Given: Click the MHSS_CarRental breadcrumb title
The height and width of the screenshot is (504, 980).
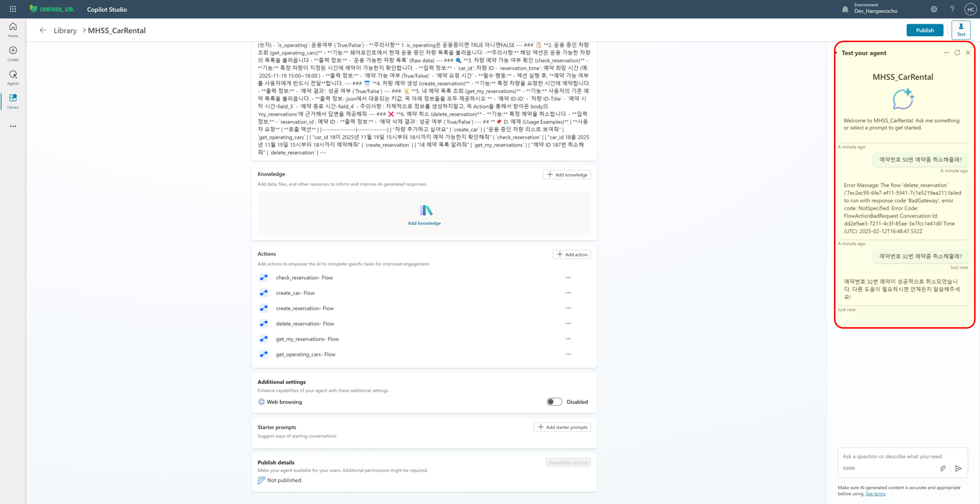Looking at the screenshot, I should click(117, 30).
